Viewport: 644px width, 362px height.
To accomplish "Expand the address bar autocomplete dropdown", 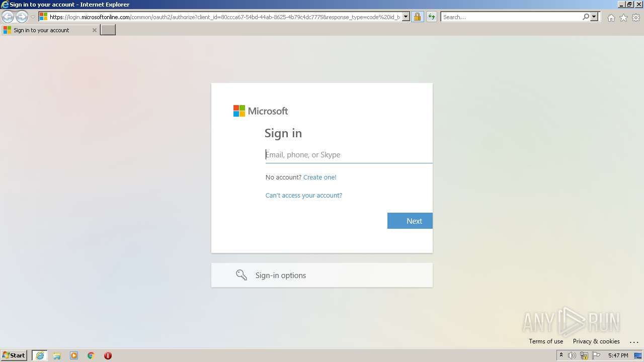I will [x=406, y=17].
